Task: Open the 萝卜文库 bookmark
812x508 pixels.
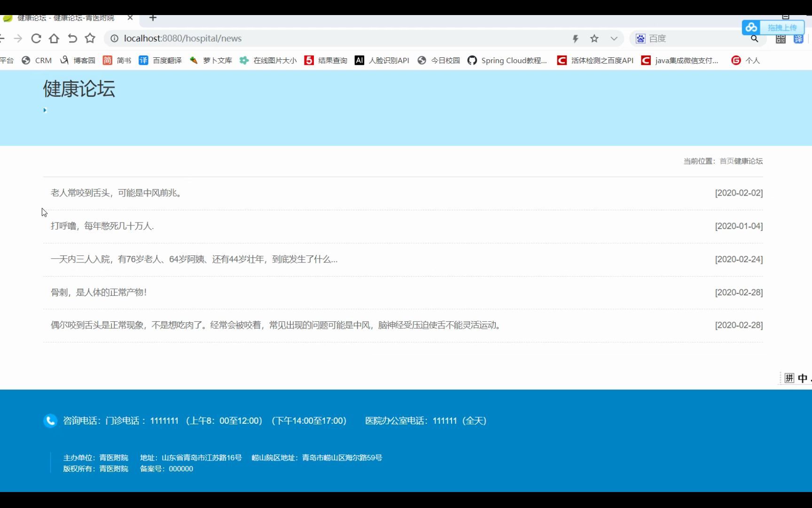Action: click(x=217, y=60)
